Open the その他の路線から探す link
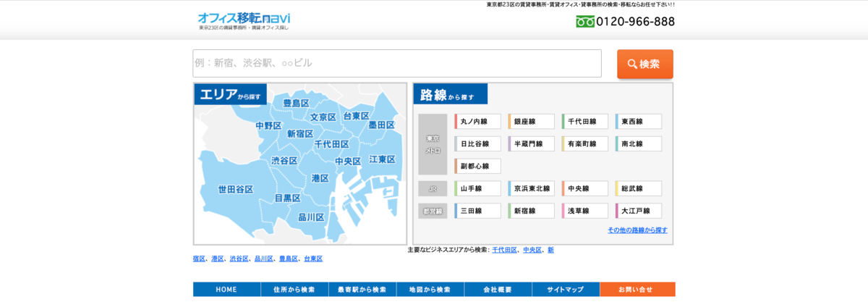This screenshot has width=868, height=302. [x=637, y=230]
